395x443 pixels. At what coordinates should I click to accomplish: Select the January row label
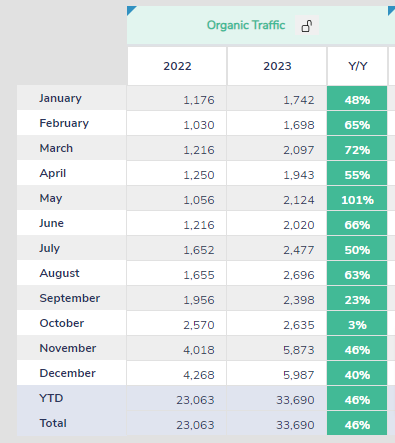[x=60, y=98]
